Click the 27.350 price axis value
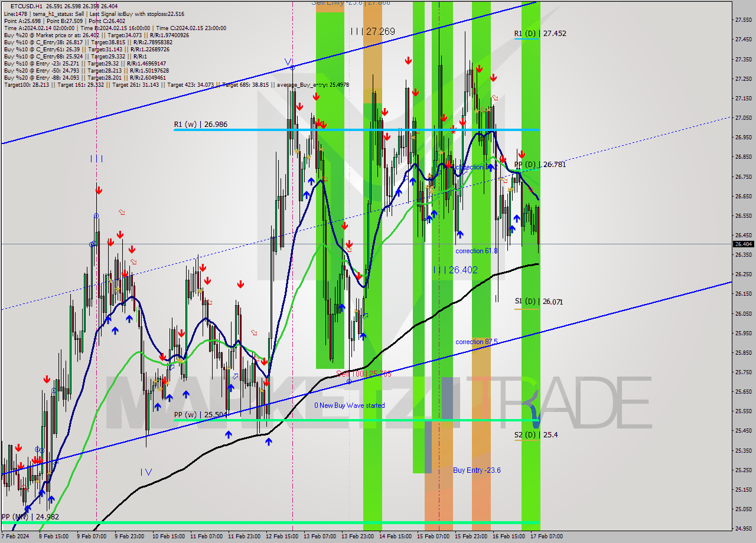 [743, 59]
